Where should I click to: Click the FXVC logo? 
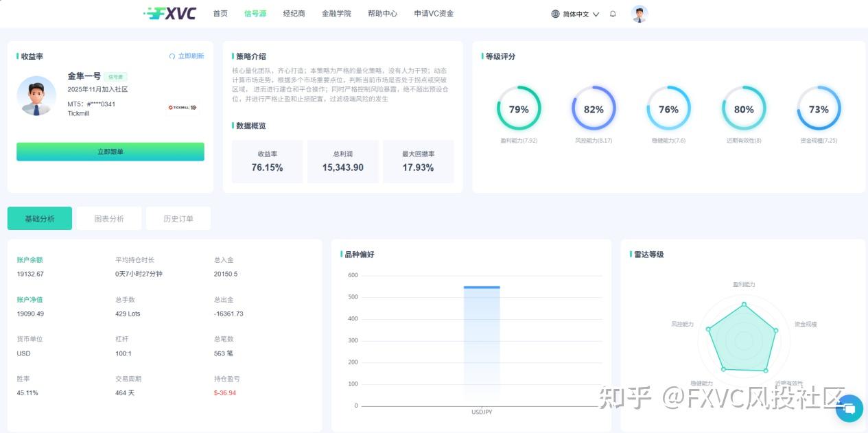pyautogui.click(x=170, y=13)
